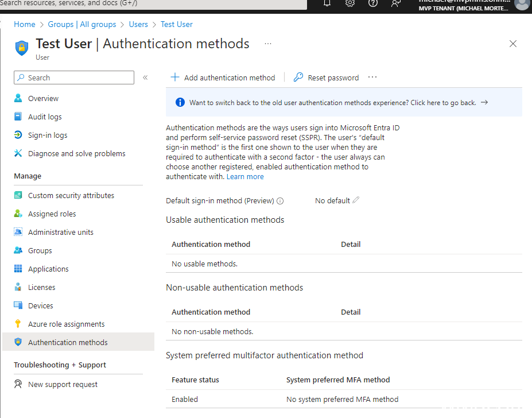Click the pencil icon beside No default

pyautogui.click(x=356, y=200)
